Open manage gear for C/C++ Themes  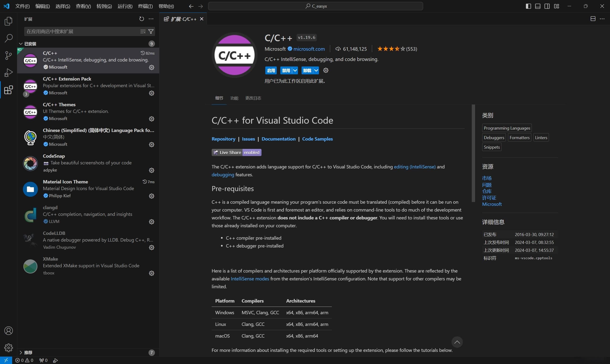152,119
